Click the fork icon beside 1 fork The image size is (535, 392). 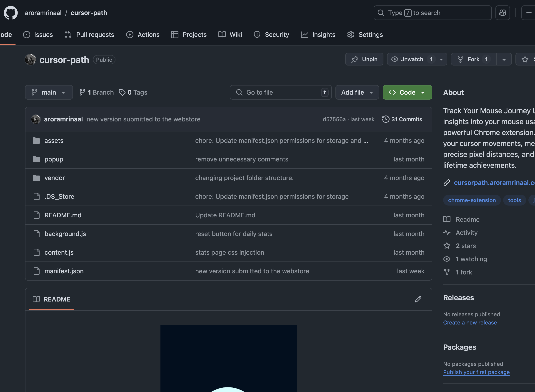coord(447,272)
